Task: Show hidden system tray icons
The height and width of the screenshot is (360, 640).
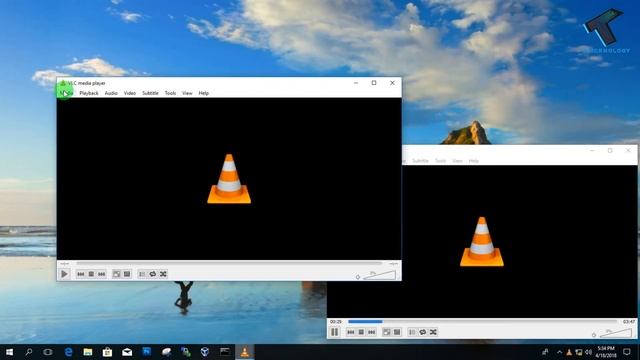Action: pyautogui.click(x=559, y=352)
